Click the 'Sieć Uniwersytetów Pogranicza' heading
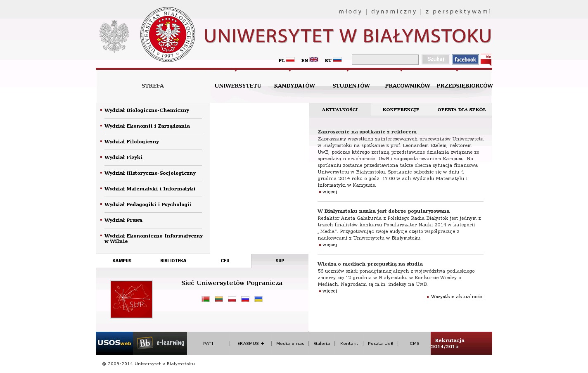Viewport: 588px width, 373px height. click(232, 283)
